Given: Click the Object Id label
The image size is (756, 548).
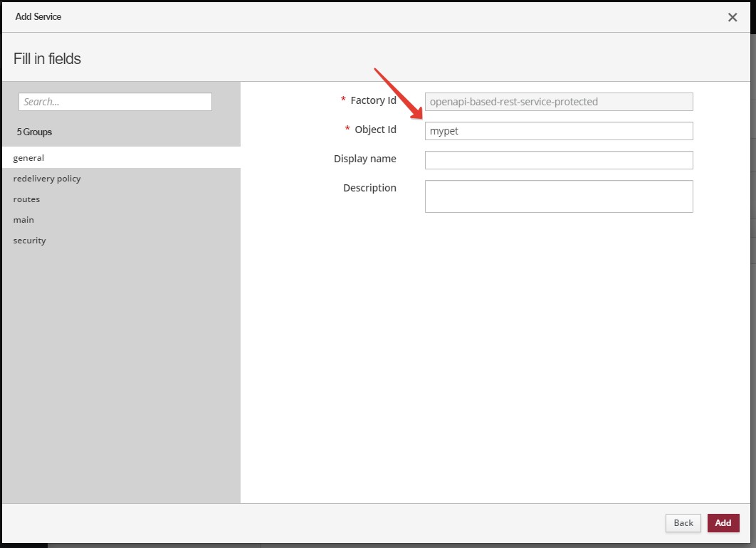Looking at the screenshot, I should point(375,130).
